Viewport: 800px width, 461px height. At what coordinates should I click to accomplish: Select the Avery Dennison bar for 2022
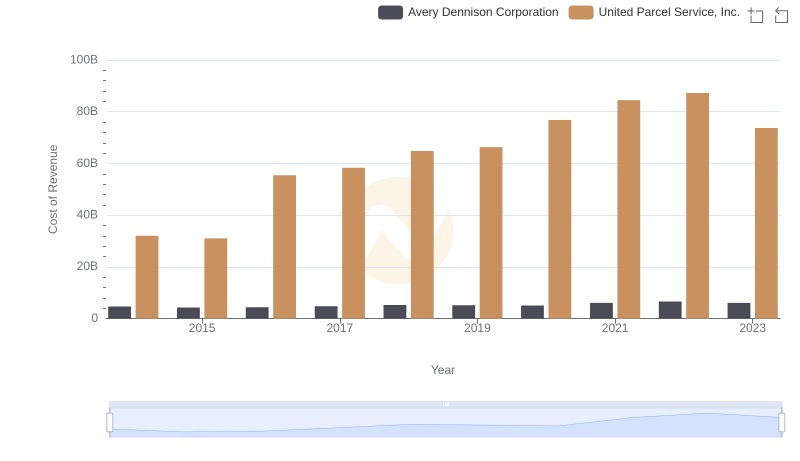[x=670, y=310]
